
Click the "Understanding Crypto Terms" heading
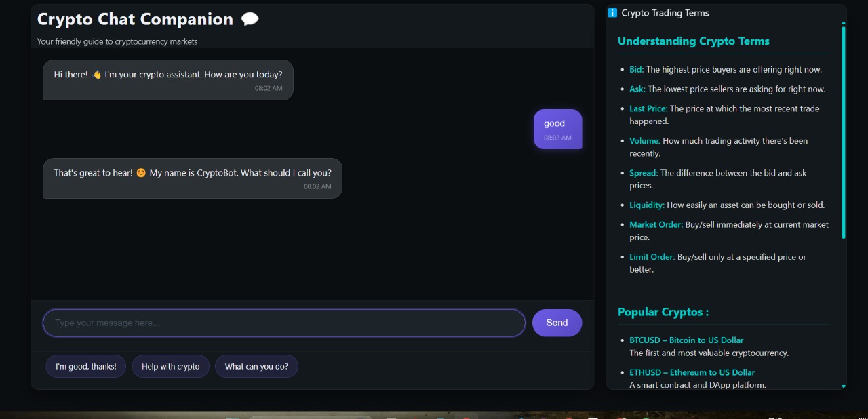pyautogui.click(x=694, y=41)
